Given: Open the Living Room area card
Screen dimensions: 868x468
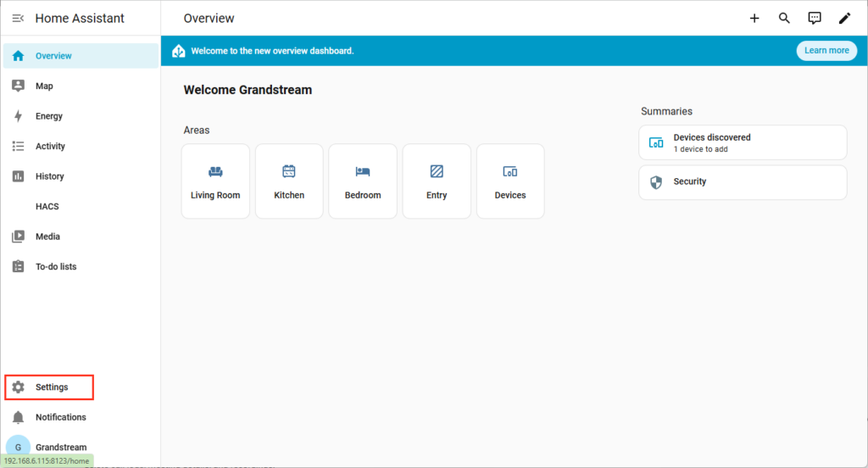Looking at the screenshot, I should tap(215, 181).
